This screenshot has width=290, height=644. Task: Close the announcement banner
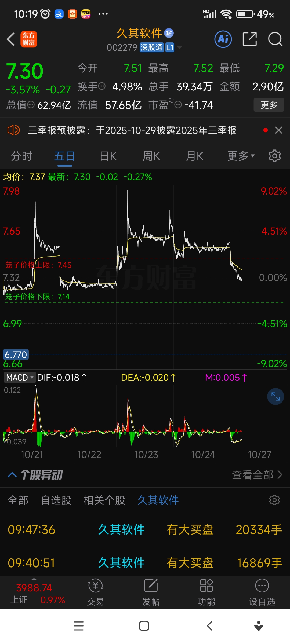279,130
